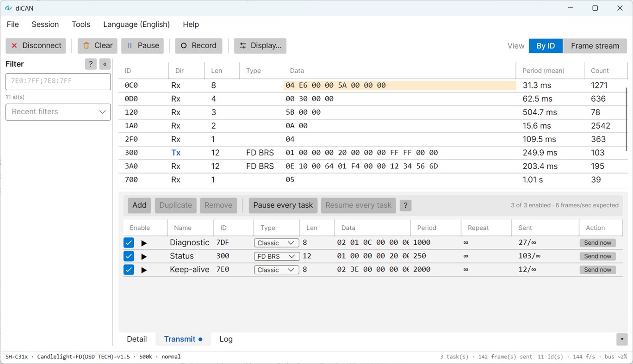Sort by the Count column header
The height and width of the screenshot is (364, 633).
(600, 71)
